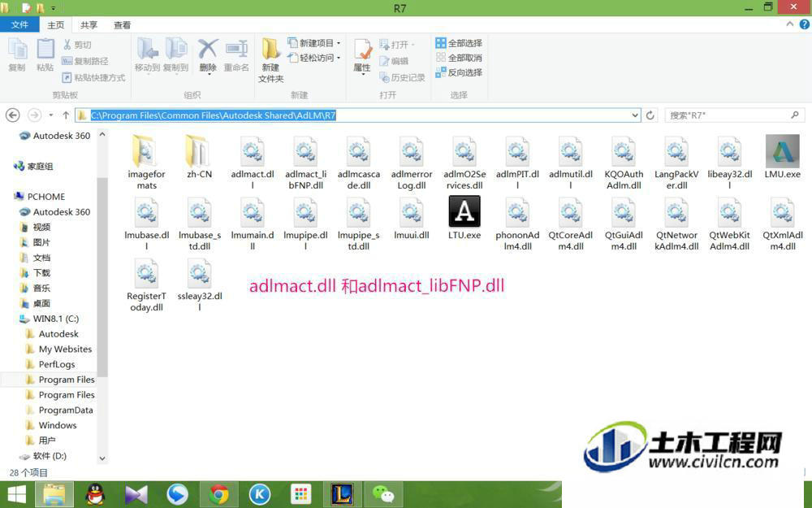Select the libeay32.dll file
812x508 pixels.
(x=729, y=163)
